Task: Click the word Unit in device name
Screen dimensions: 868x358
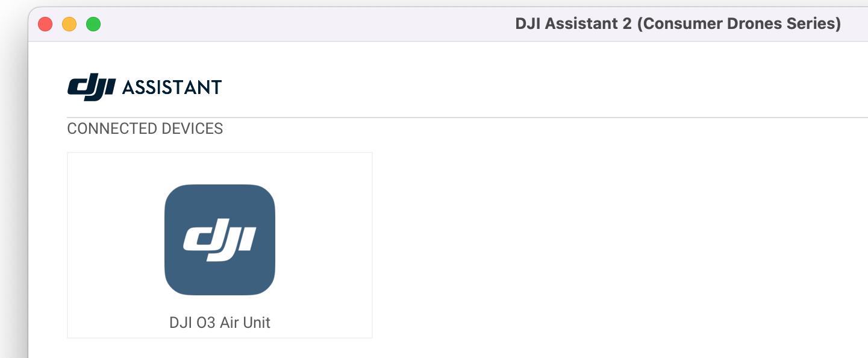Action: 257,322
